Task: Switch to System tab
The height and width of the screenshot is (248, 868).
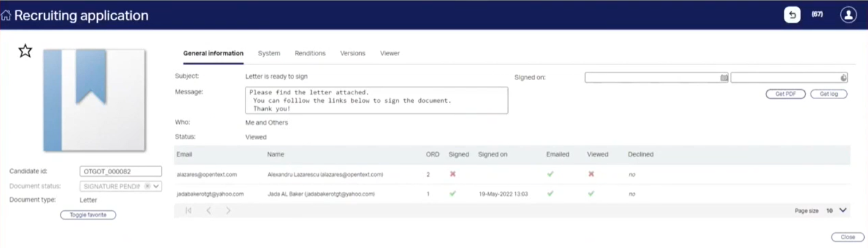Action: (269, 54)
